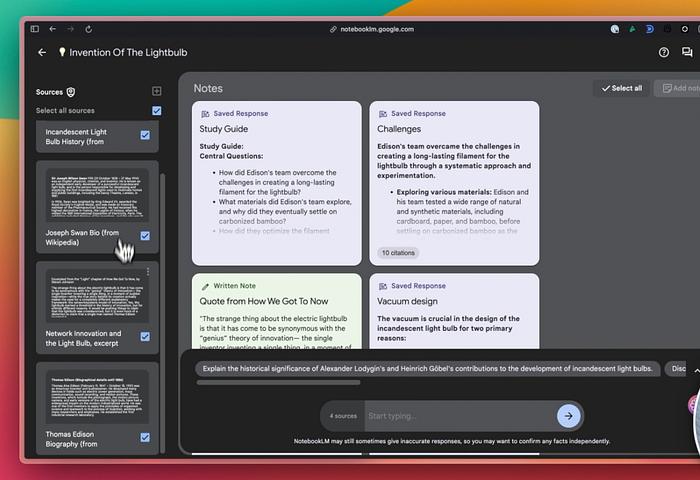The width and height of the screenshot is (700, 480).
Task: Go forward with browser forward arrow
Action: [x=70, y=29]
